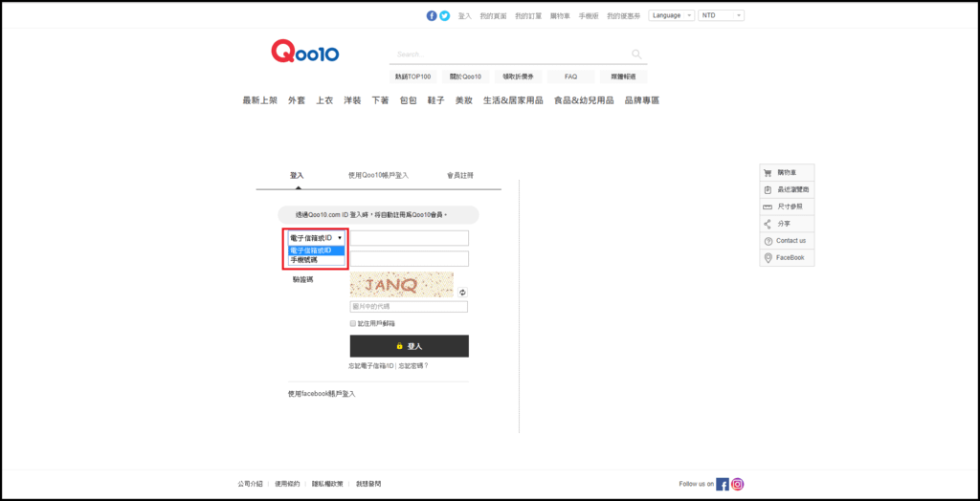Click the 關於Qoo10 button
Viewport: 980px width, 501px height.
click(466, 76)
